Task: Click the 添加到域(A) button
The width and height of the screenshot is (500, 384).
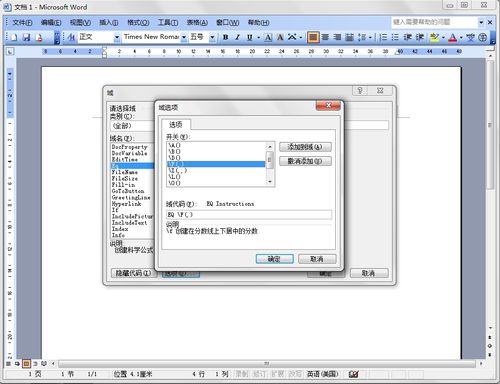Action: (x=305, y=147)
